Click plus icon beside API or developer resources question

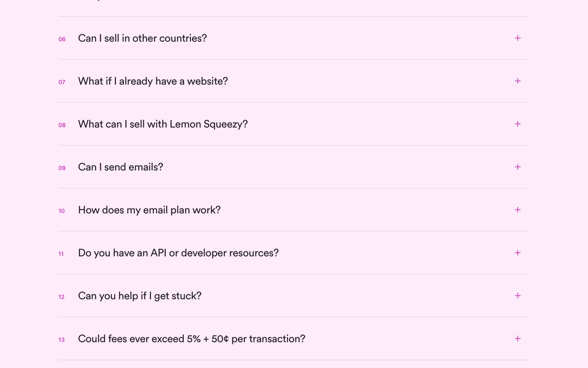pyautogui.click(x=517, y=253)
